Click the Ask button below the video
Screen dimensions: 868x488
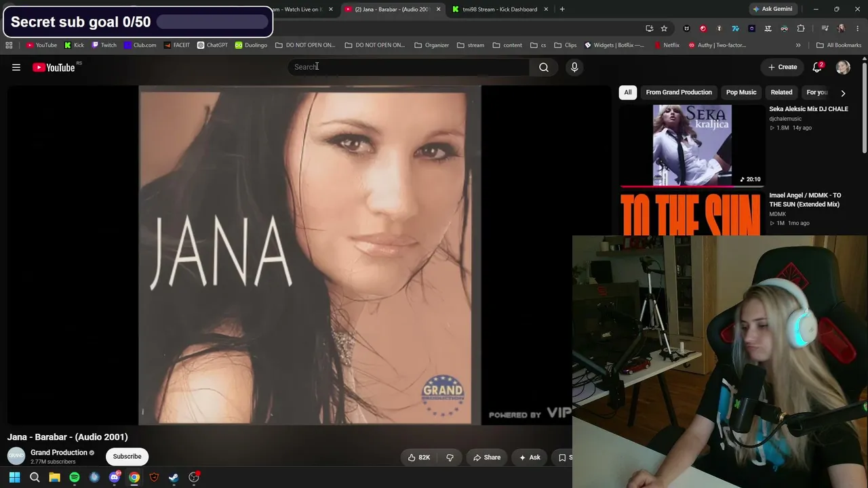(x=530, y=457)
